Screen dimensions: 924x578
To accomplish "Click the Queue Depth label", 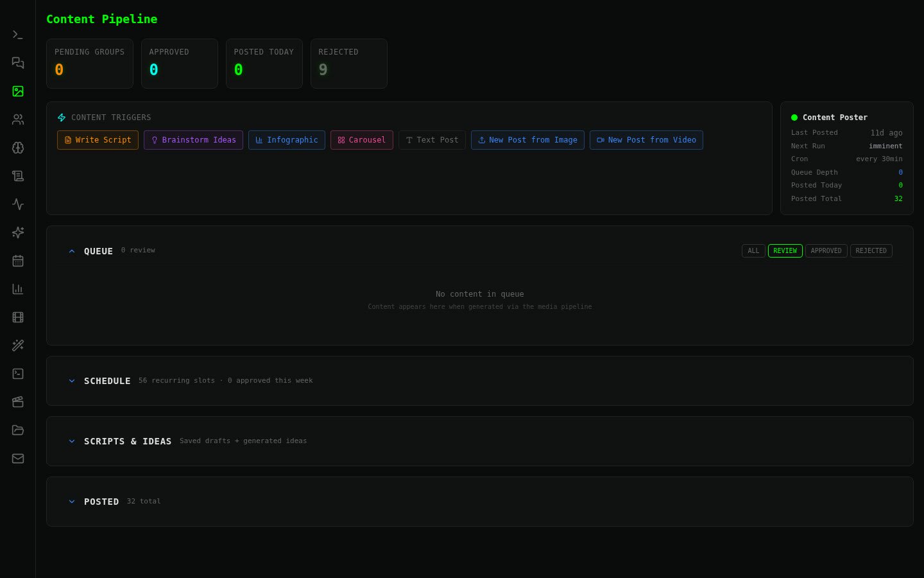I will tap(814, 172).
